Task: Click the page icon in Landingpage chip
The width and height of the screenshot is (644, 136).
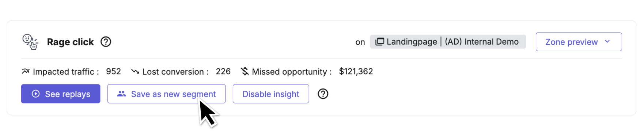Action: 380,42
